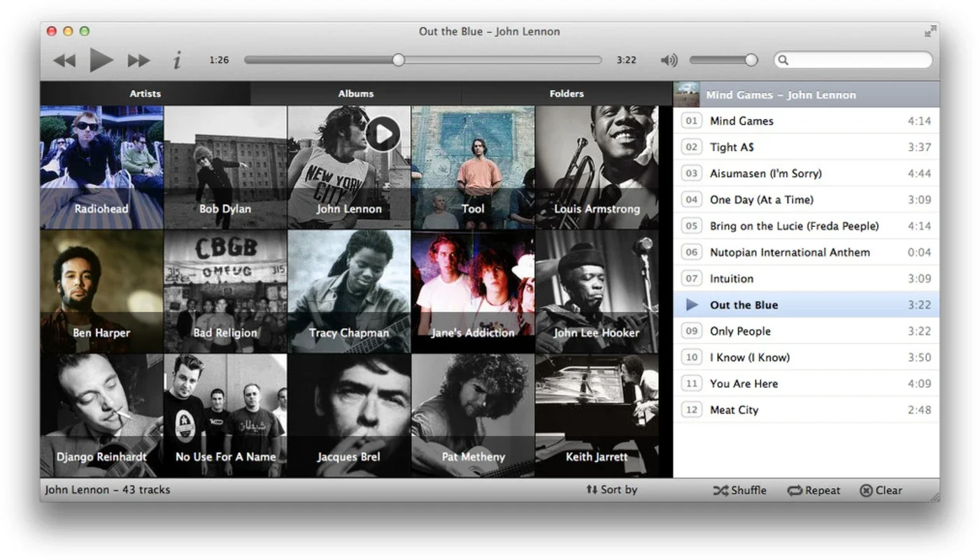
Task: Select the Django Reinhardt artist tile
Action: (102, 415)
